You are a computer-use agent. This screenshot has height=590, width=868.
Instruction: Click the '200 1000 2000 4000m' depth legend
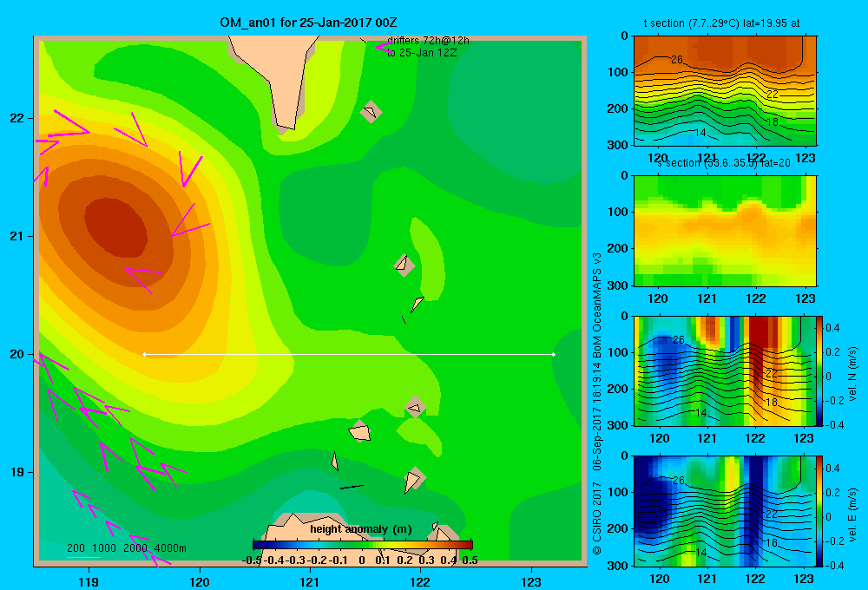127,548
